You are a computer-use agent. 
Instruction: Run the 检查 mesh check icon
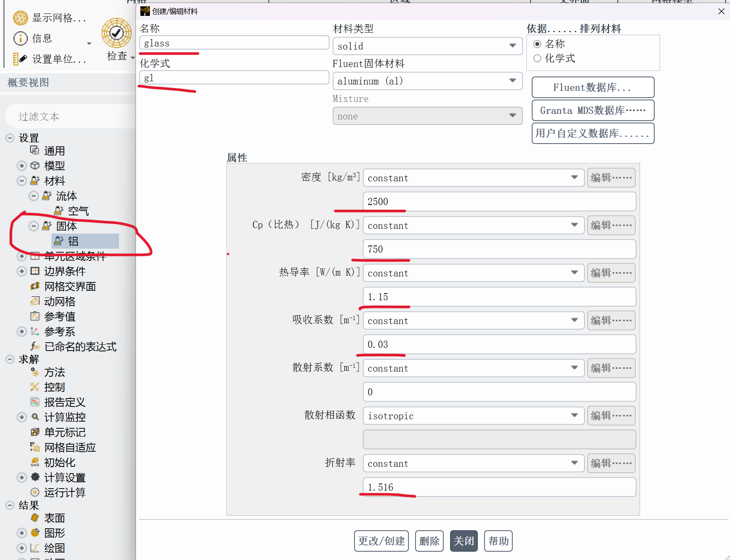(x=117, y=33)
